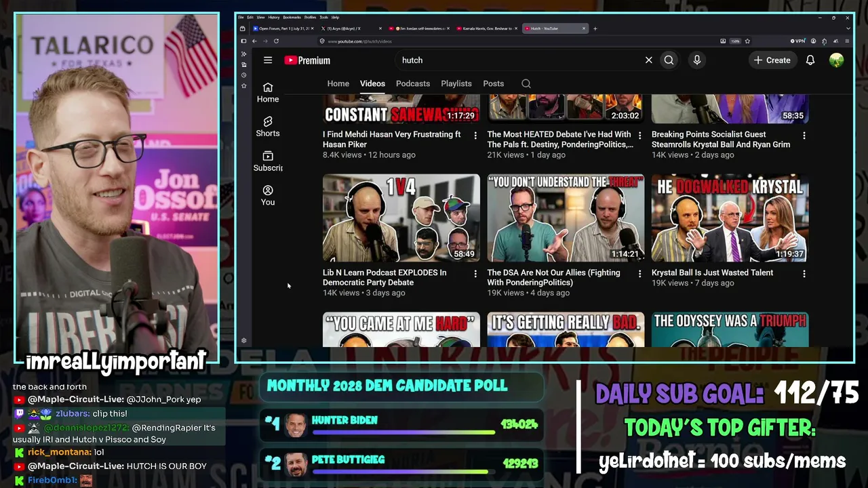
Task: Go back in browser history
Action: click(254, 41)
